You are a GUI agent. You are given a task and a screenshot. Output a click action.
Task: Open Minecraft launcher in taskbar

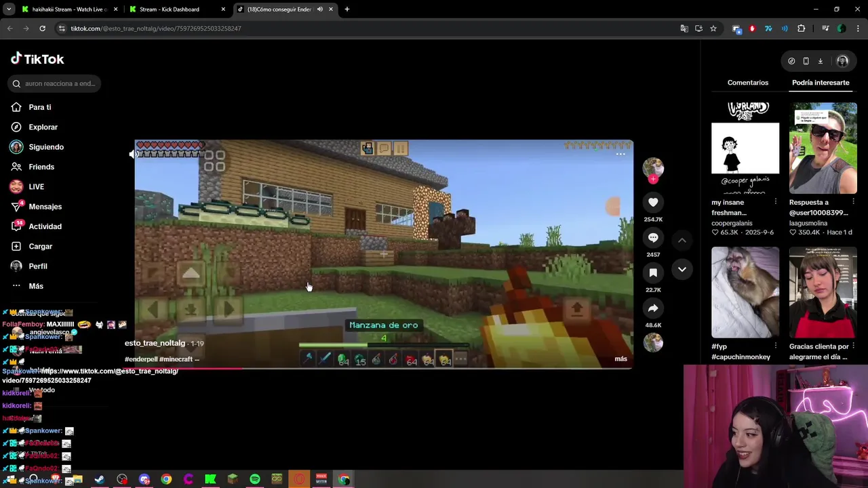[x=233, y=479]
